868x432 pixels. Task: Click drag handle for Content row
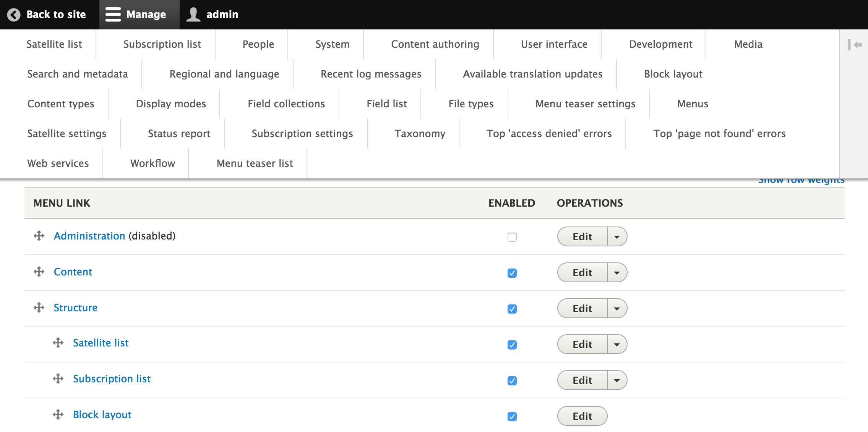click(39, 272)
